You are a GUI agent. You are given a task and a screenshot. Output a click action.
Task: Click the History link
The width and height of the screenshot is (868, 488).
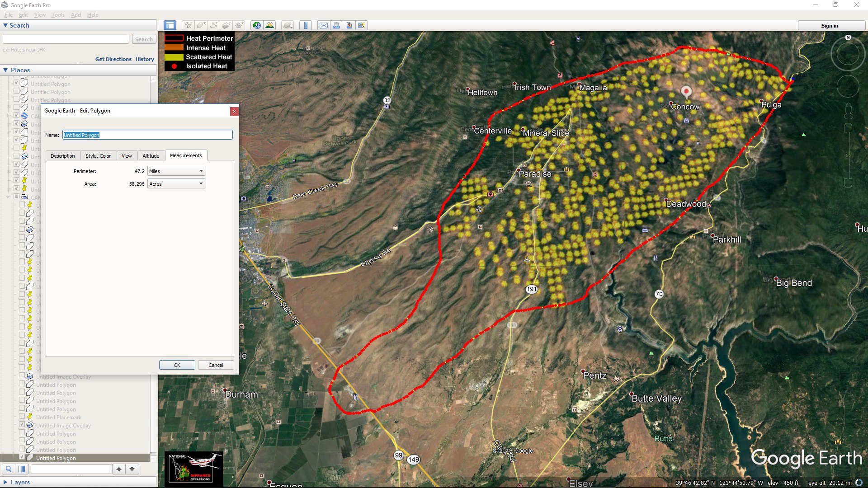coord(145,59)
